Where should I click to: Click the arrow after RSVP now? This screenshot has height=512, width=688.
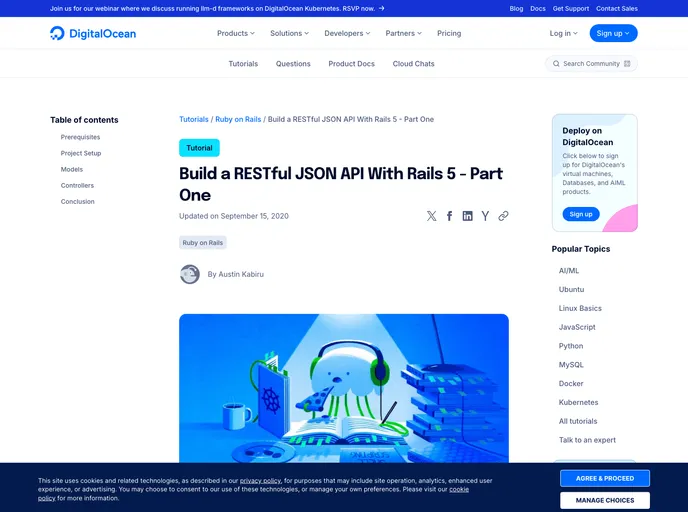382,8
